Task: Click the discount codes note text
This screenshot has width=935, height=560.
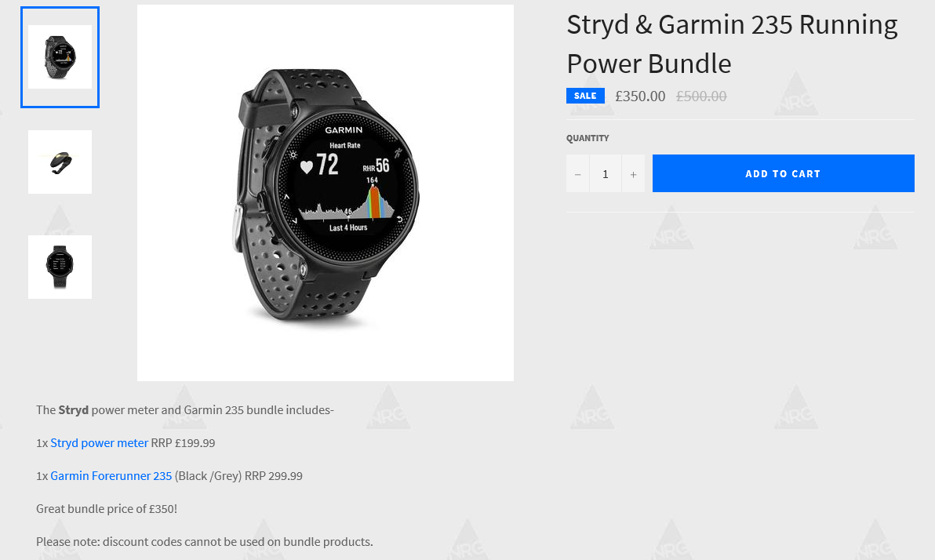Action: tap(205, 541)
